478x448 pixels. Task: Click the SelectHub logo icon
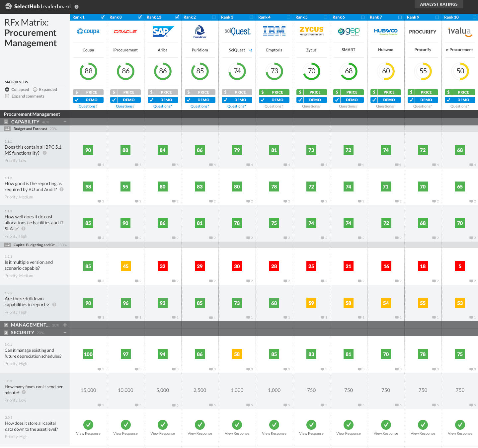pyautogui.click(x=9, y=6)
